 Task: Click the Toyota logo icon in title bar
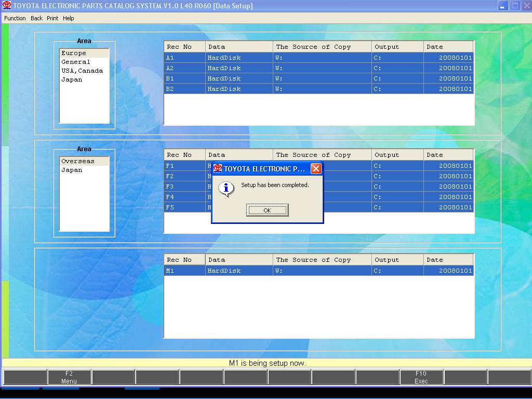coord(7,6)
